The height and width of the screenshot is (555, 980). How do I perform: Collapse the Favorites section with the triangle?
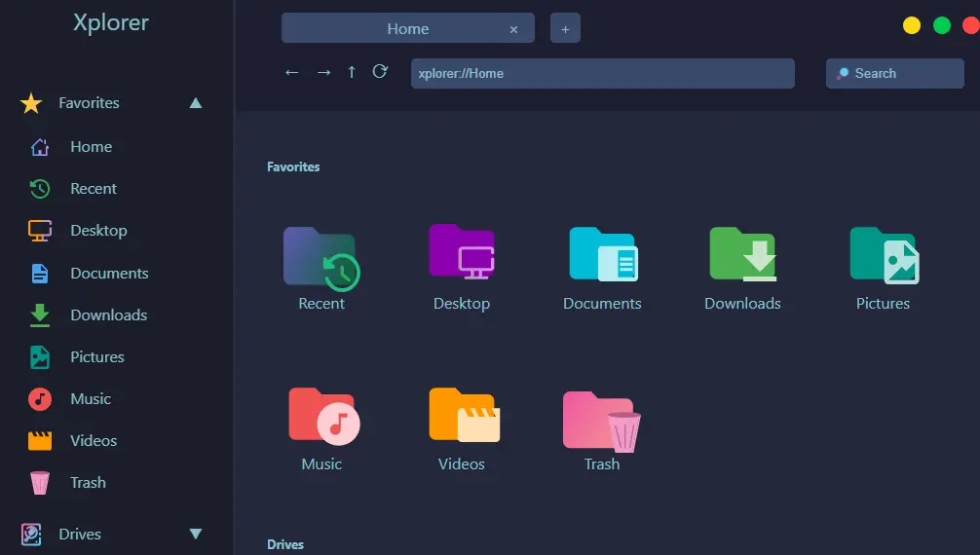tap(196, 103)
